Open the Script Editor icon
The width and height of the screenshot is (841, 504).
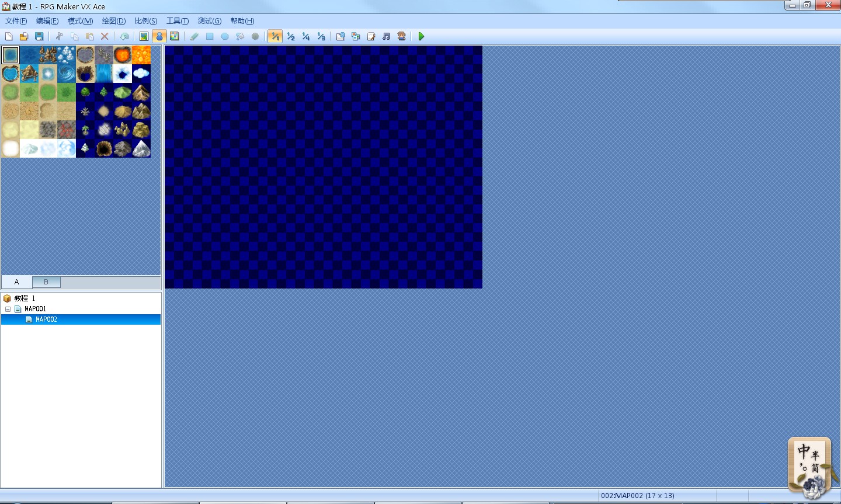coord(371,36)
